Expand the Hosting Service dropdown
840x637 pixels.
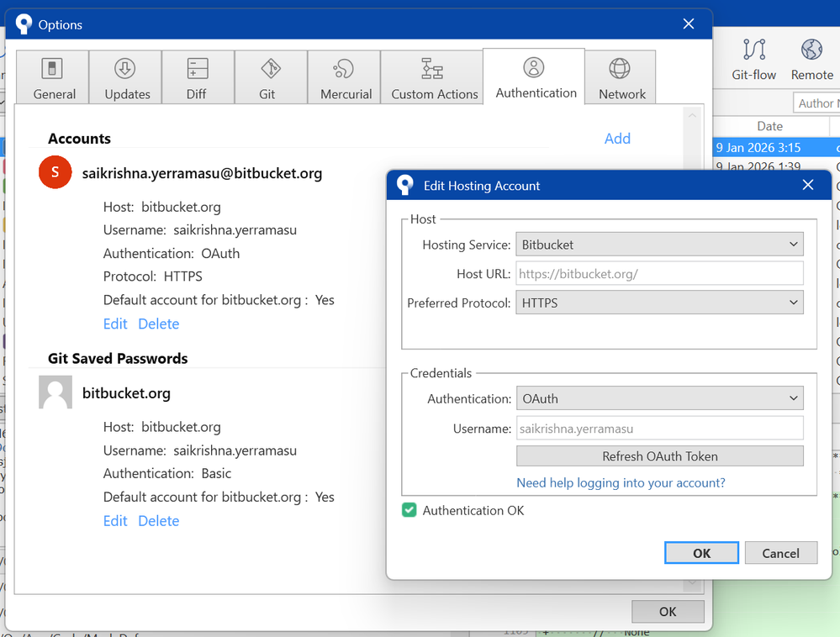click(658, 245)
